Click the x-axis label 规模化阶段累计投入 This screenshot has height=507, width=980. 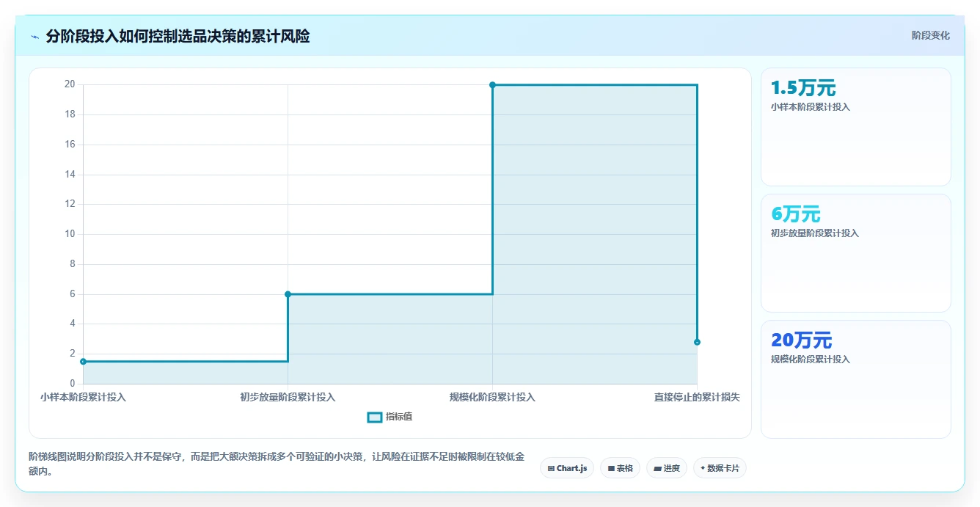492,397
